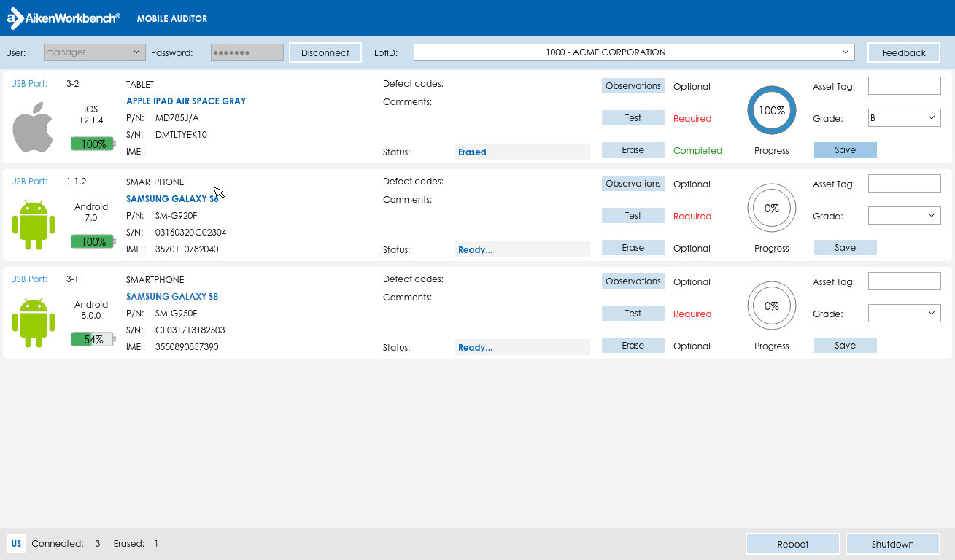Open the Grade dropdown for Galaxy S8
This screenshot has width=955, height=560.
coord(905,314)
